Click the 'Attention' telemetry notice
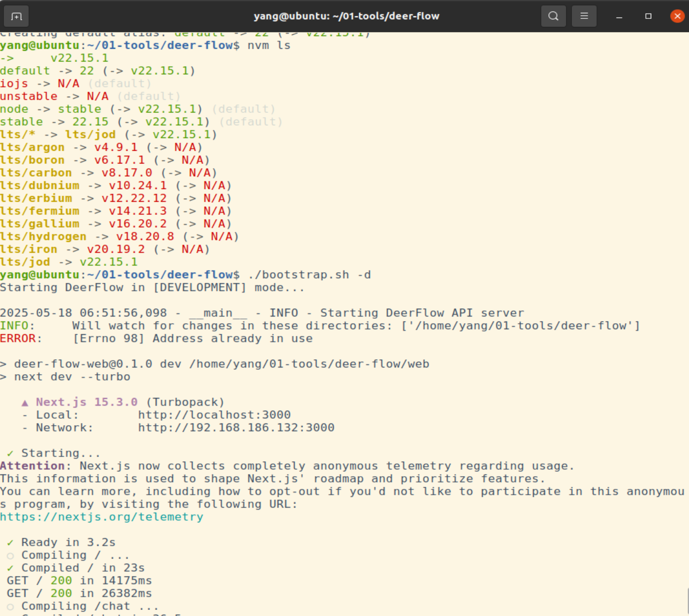Image resolution: width=689 pixels, height=616 pixels. [x=287, y=466]
